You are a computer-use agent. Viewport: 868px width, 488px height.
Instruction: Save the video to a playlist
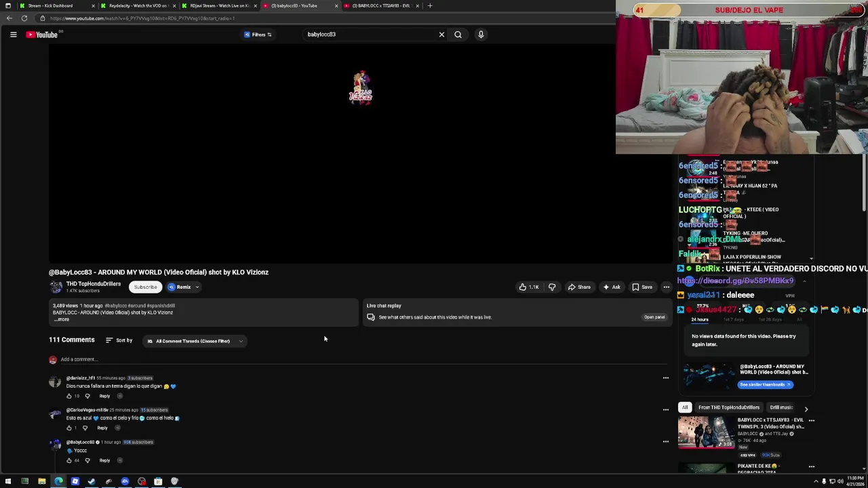coord(642,287)
